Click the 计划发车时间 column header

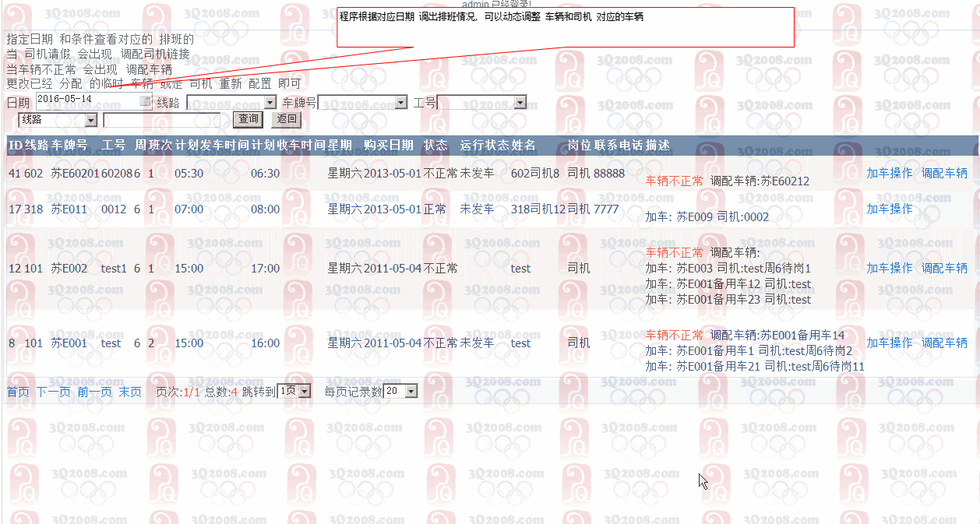coord(213,145)
